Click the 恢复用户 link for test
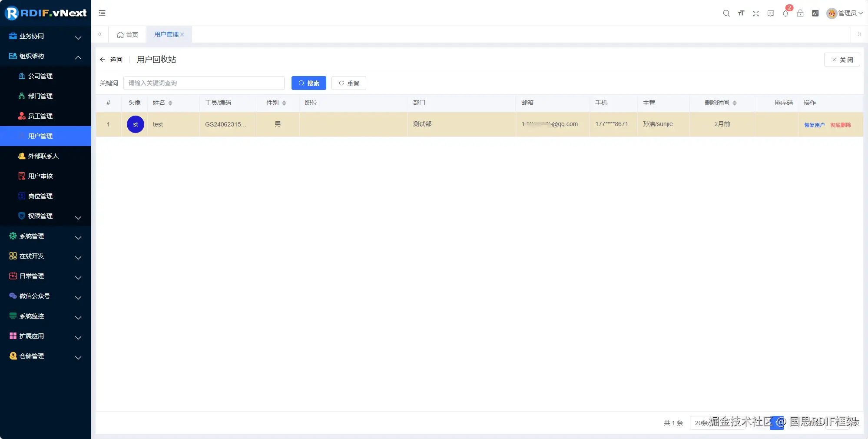This screenshot has height=439, width=868. click(x=814, y=125)
